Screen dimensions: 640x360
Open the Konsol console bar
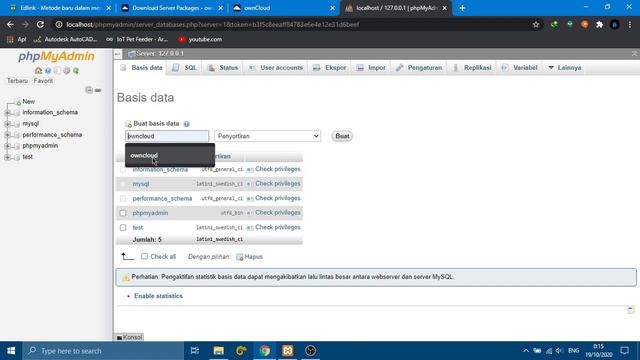(x=129, y=337)
